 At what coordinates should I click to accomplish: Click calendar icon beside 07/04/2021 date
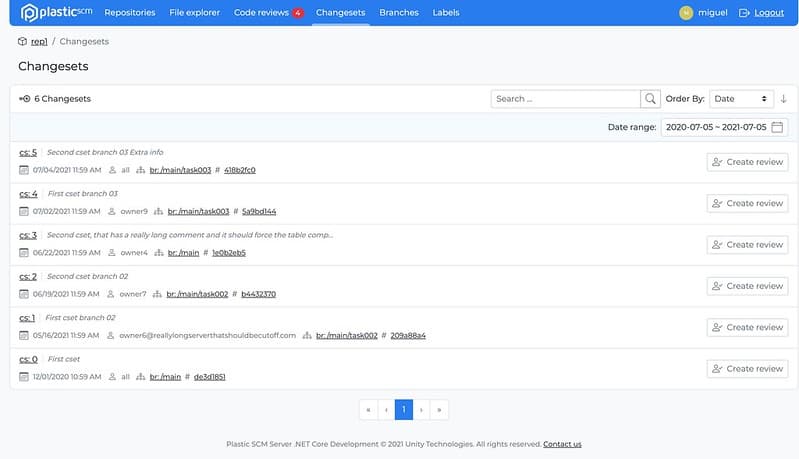[x=23, y=170]
